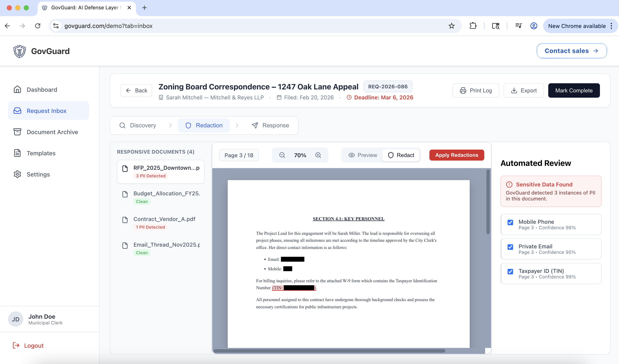Click the Page 3 / 18 indicator
619x364 pixels.
(x=239, y=155)
